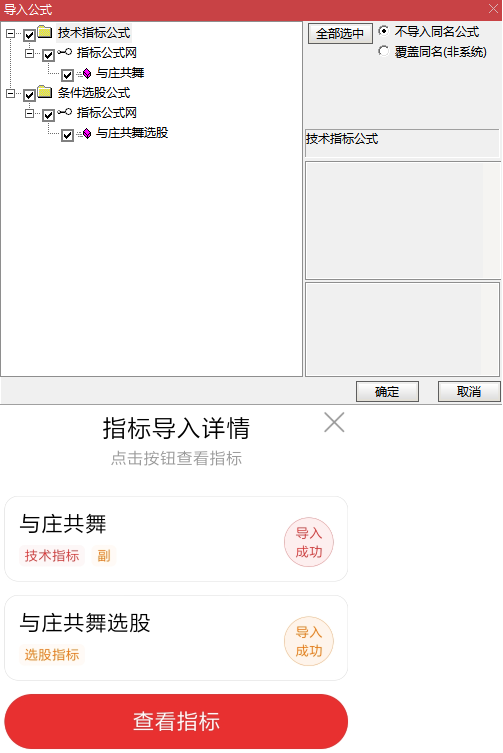The height and width of the screenshot is (753, 503).
Task: Click the 全部选中 button
Action: [x=340, y=34]
